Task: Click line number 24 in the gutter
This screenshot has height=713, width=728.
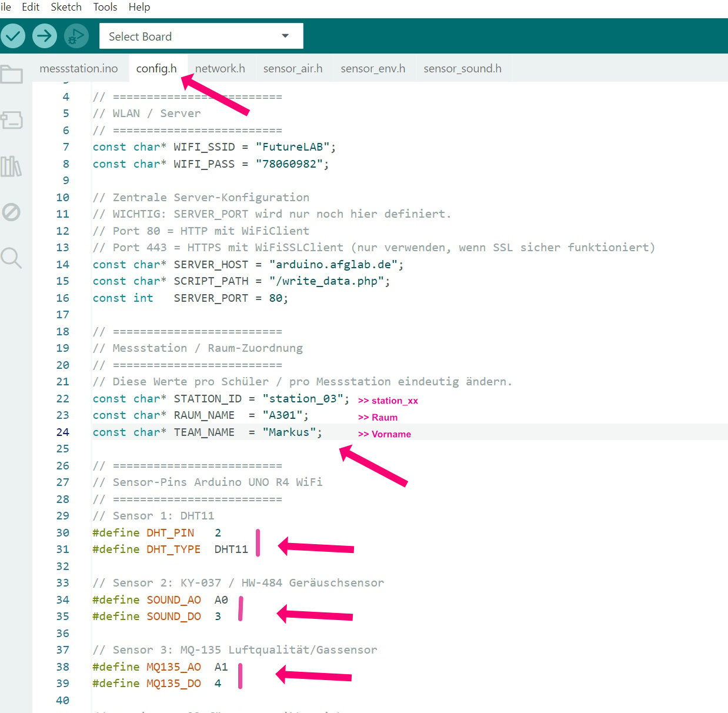Action: coord(63,432)
